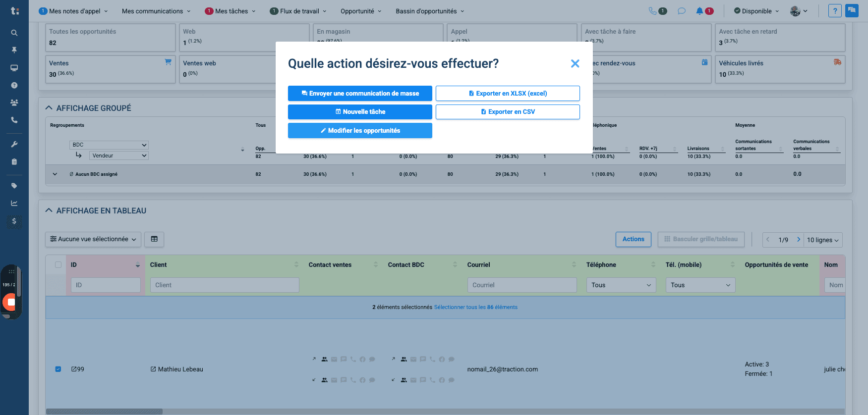Open the blue chat messages icon top right
The height and width of the screenshot is (415, 868).
[x=852, y=10]
